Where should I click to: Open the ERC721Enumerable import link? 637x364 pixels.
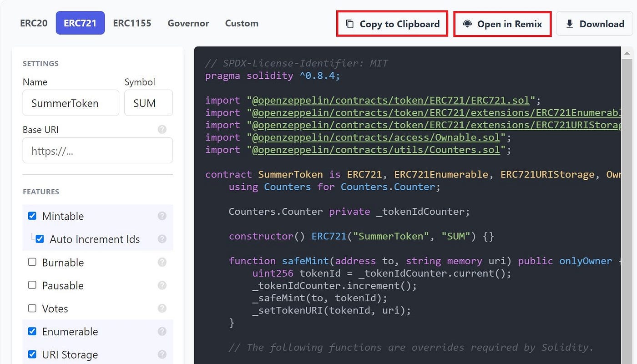(x=436, y=112)
